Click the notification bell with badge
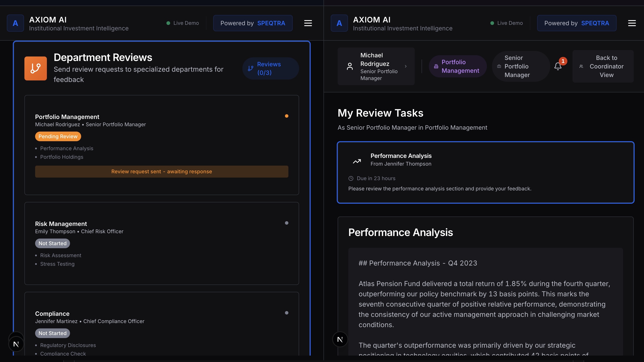The width and height of the screenshot is (644, 362). [558, 66]
